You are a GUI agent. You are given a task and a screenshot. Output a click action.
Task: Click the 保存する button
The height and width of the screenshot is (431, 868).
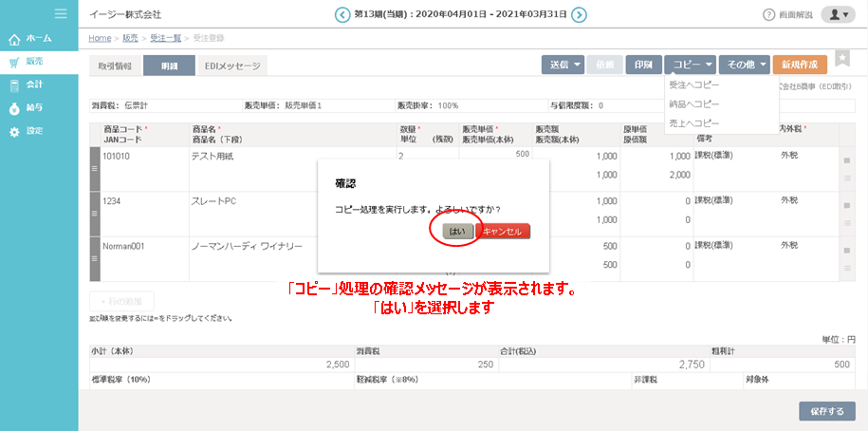pyautogui.click(x=827, y=411)
